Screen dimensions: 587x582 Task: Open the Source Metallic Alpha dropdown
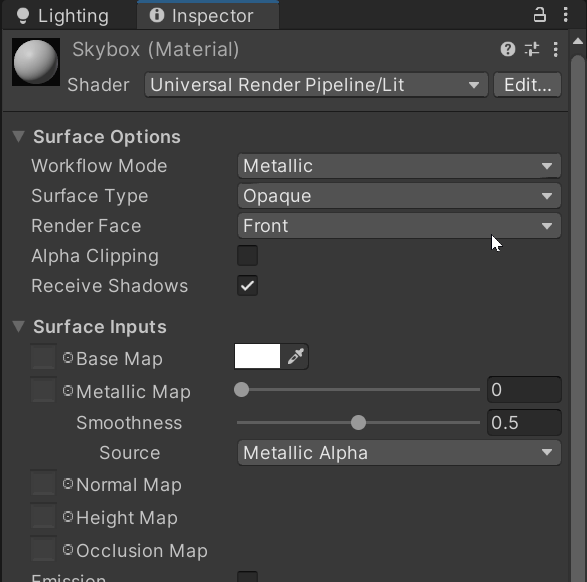tap(399, 453)
